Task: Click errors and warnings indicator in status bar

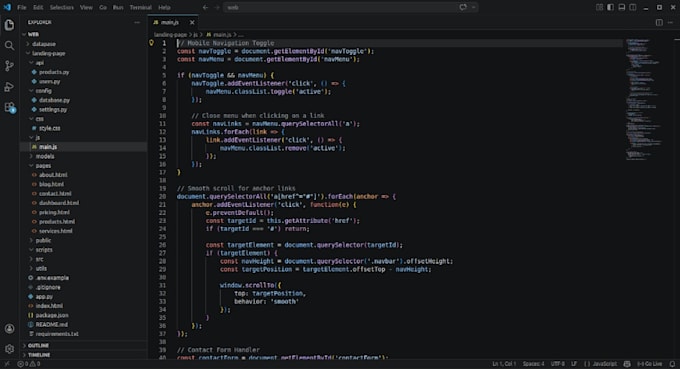Action: click(29, 364)
